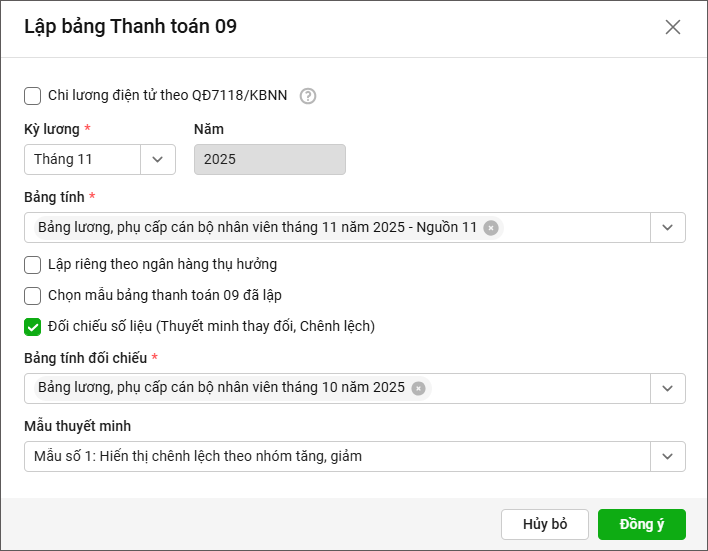The height and width of the screenshot is (551, 708).
Task: Click the help icon beside QĐ7118/KBNN
Action: (x=308, y=96)
